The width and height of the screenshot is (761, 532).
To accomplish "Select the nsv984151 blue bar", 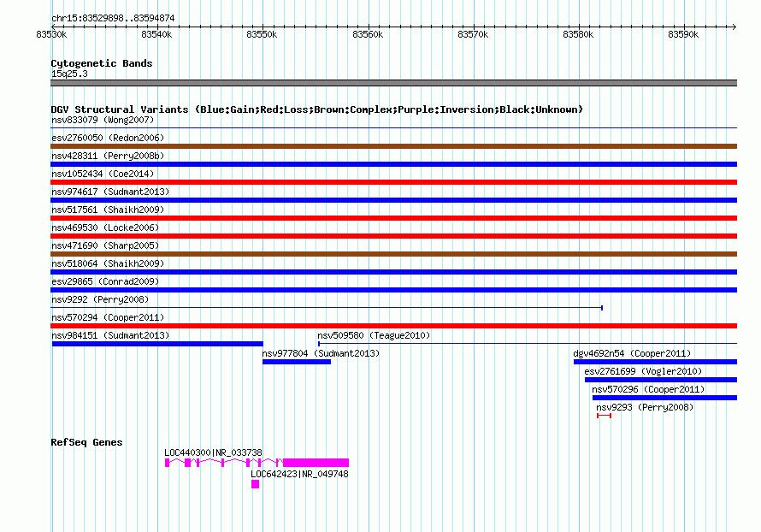I will (x=157, y=344).
